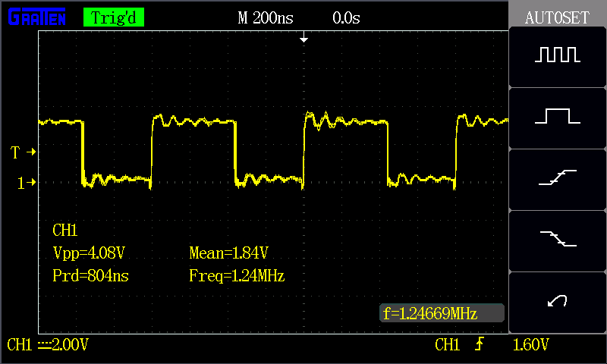Click the CH1 2.00V vertical scale readout
The height and width of the screenshot is (364, 607).
49,345
